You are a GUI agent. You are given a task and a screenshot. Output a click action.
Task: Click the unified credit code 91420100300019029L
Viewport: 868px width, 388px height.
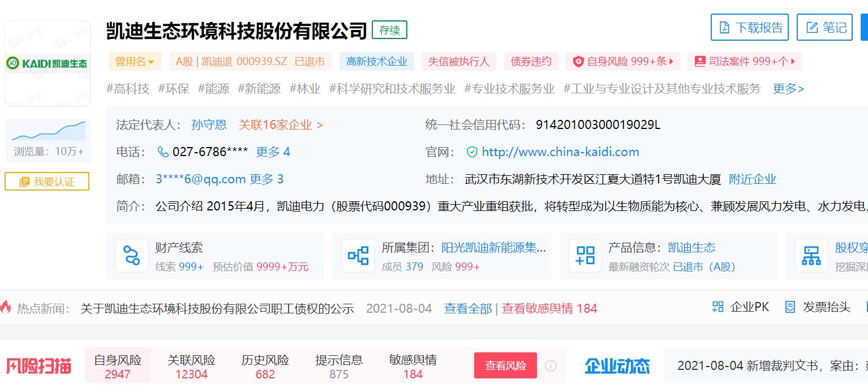[x=598, y=124]
